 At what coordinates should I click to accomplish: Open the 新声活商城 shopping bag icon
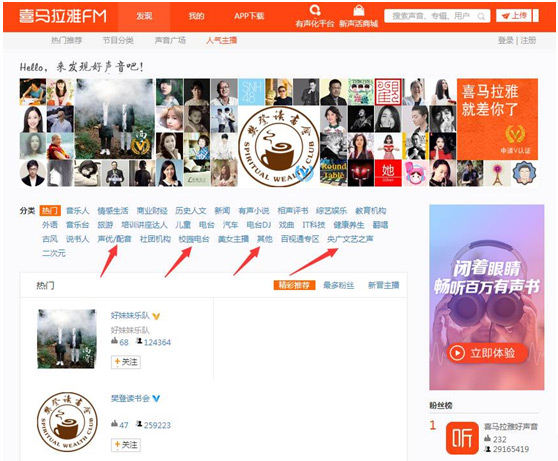(359, 11)
